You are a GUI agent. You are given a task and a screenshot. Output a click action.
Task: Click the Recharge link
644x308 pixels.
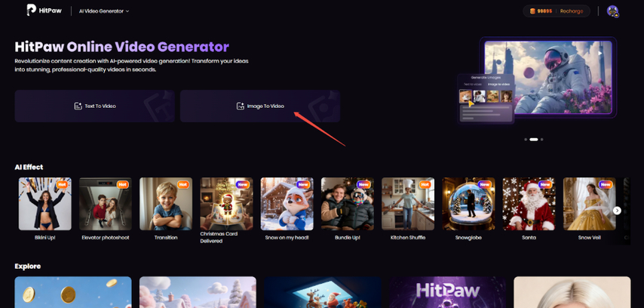tap(572, 11)
